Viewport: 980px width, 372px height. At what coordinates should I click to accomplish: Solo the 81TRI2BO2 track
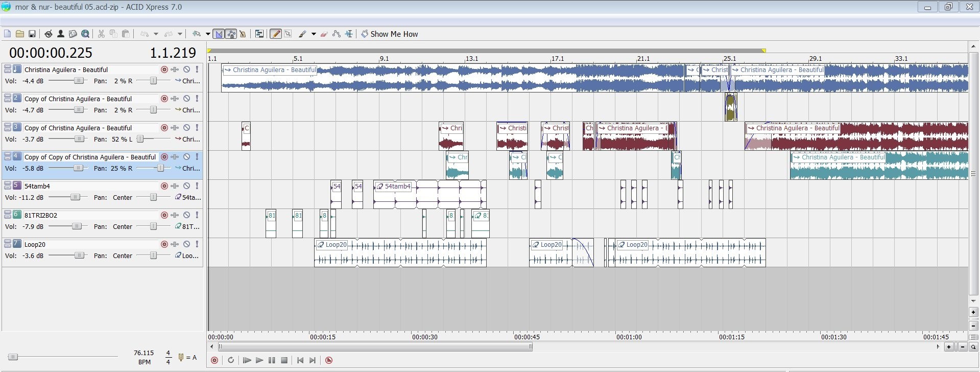point(197,215)
